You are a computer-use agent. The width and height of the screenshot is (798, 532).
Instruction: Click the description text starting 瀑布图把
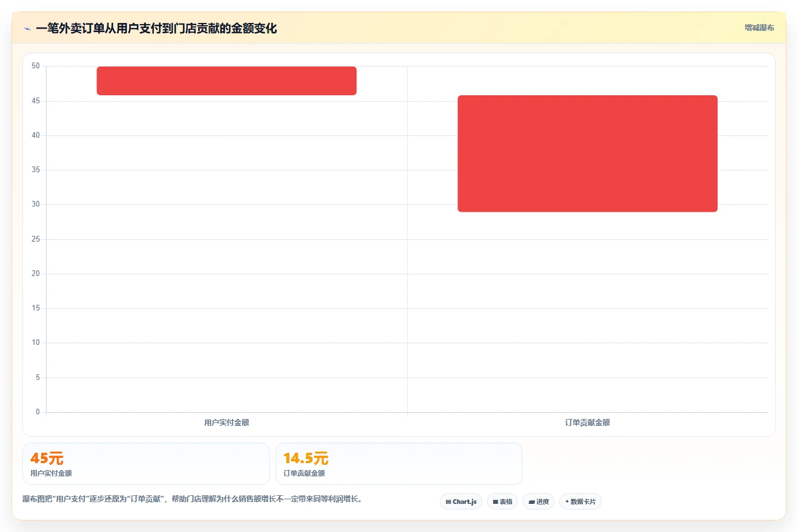[x=192, y=499]
